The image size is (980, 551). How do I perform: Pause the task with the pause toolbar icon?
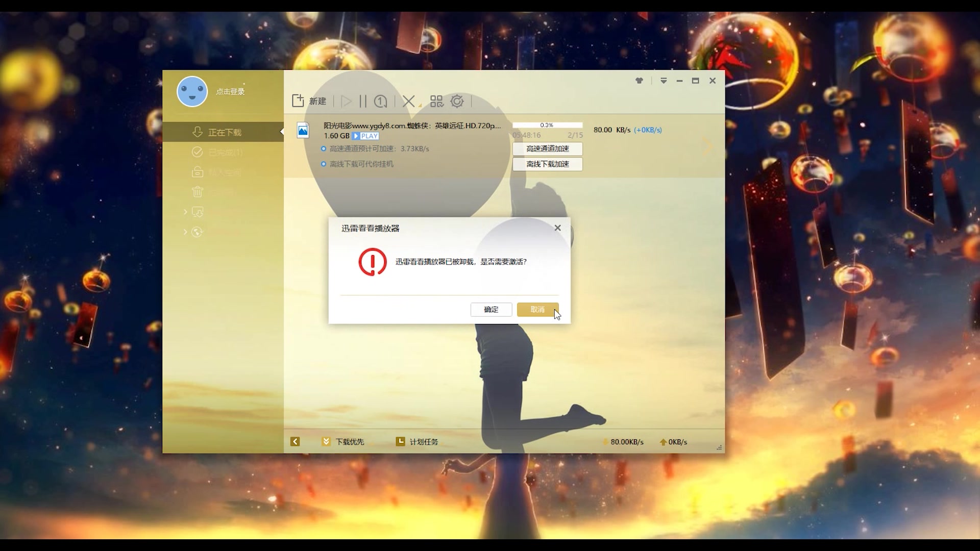click(x=363, y=101)
